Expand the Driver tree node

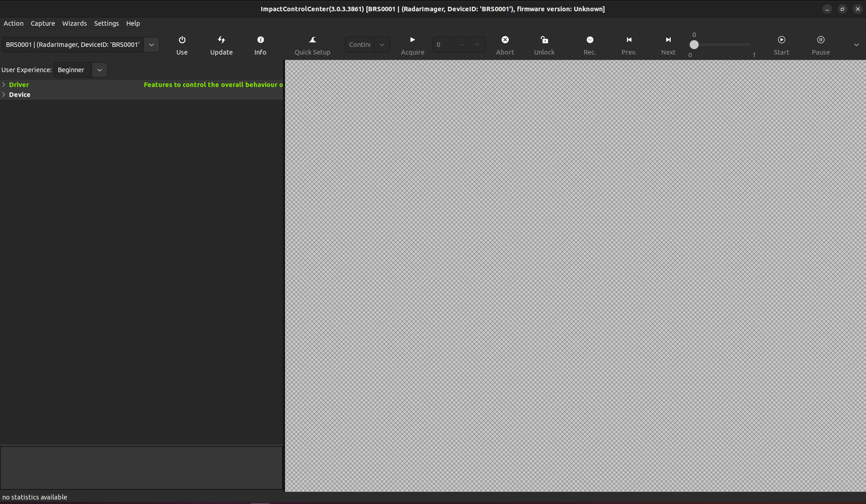4,85
